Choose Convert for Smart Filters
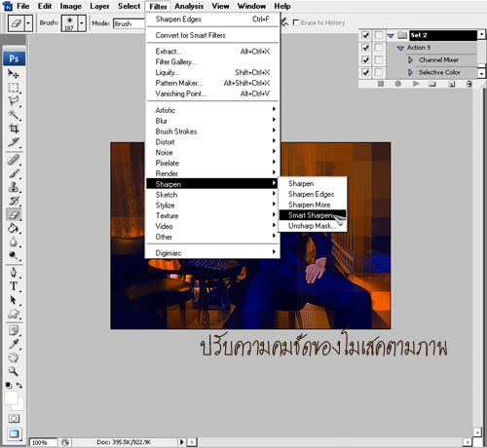The height and width of the screenshot is (448, 487). 213,35
